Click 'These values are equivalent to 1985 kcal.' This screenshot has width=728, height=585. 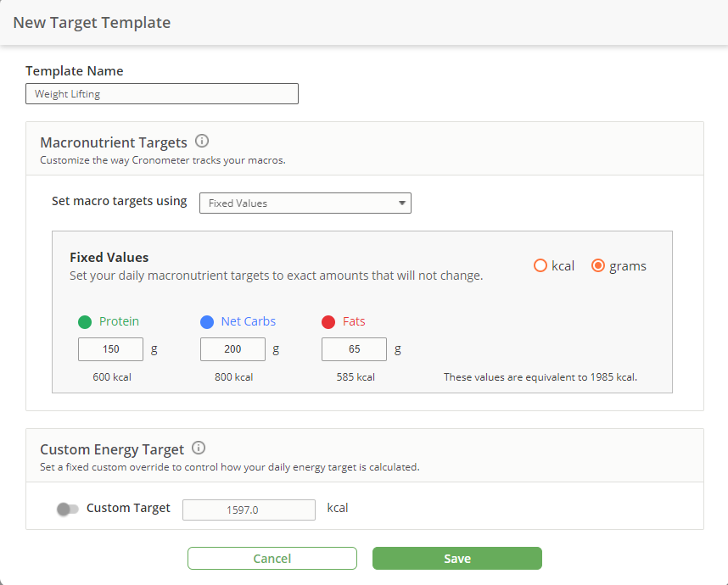pyautogui.click(x=540, y=376)
